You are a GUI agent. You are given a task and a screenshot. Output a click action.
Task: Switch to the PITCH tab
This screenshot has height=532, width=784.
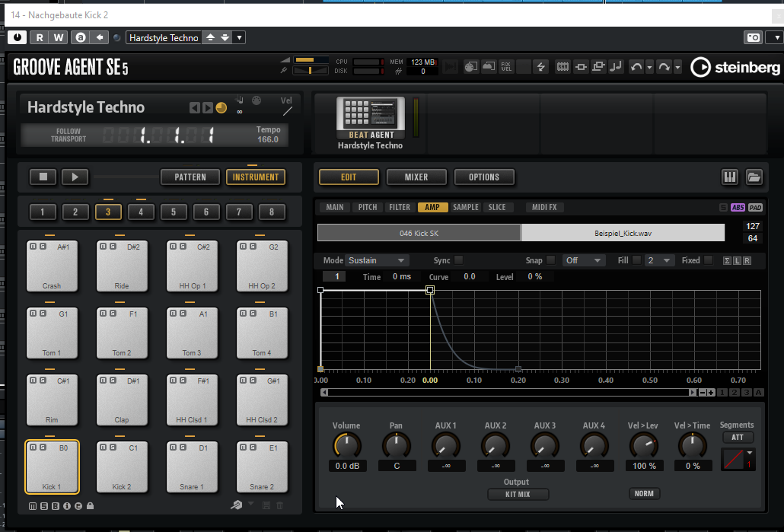(368, 207)
